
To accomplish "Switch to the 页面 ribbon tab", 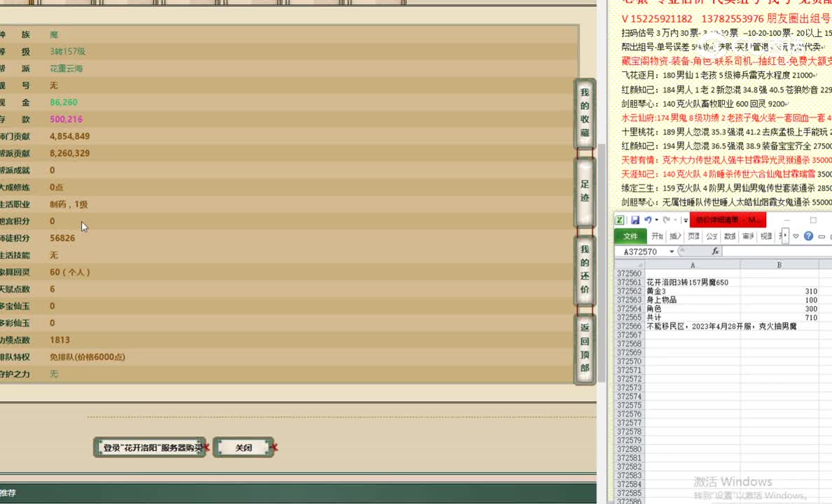I will pos(693,236).
